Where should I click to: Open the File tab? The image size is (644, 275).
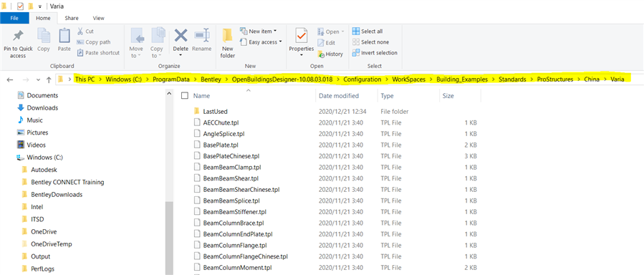14,18
